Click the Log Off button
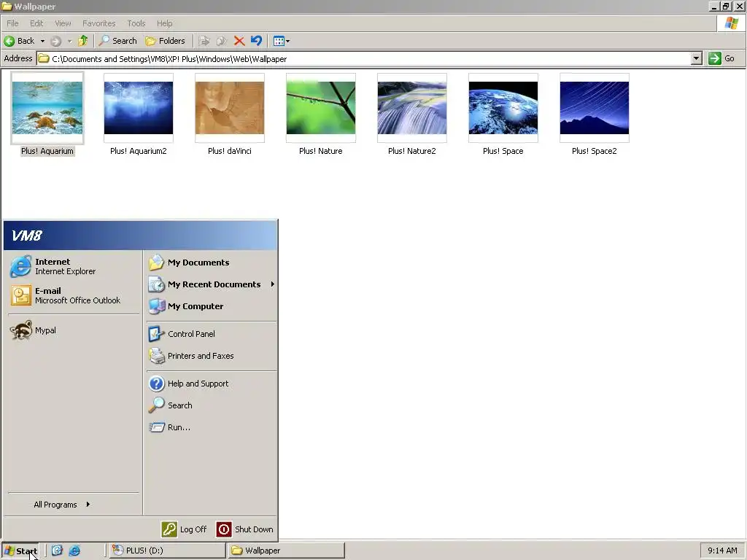747x560 pixels. pyautogui.click(x=185, y=529)
